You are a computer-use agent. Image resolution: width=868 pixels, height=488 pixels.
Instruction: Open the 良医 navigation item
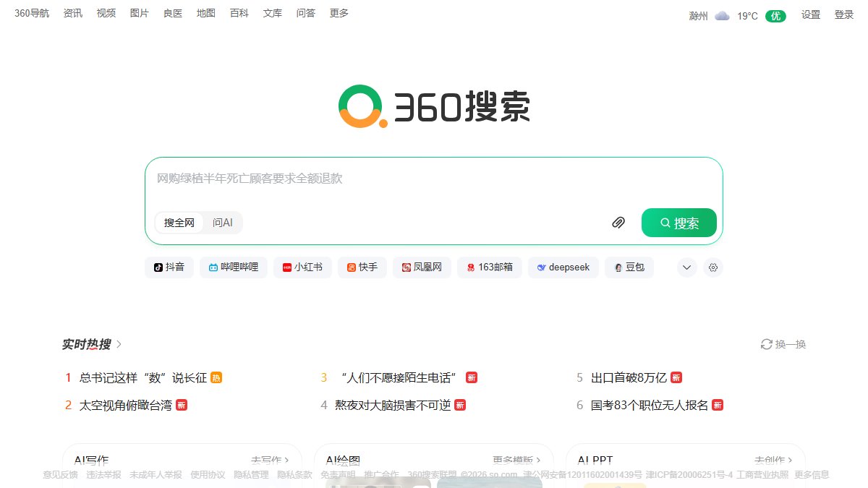coord(173,13)
